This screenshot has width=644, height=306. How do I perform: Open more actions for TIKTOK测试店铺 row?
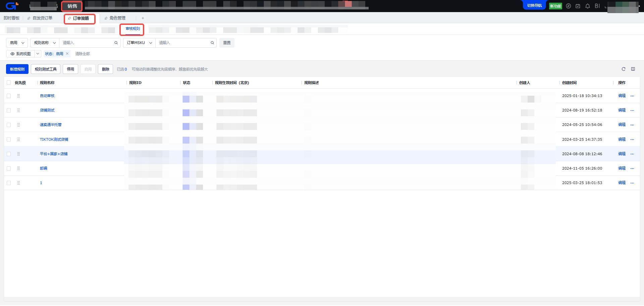pos(632,140)
